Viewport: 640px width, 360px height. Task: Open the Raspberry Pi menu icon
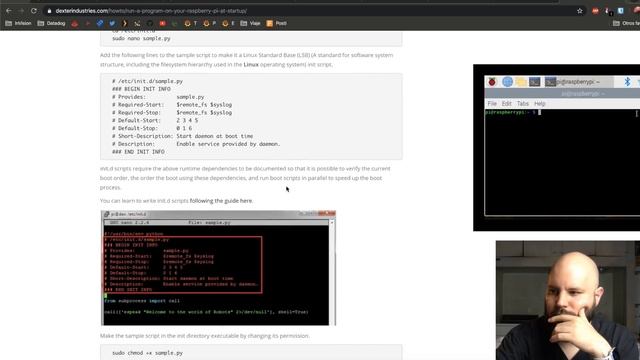[x=492, y=82]
